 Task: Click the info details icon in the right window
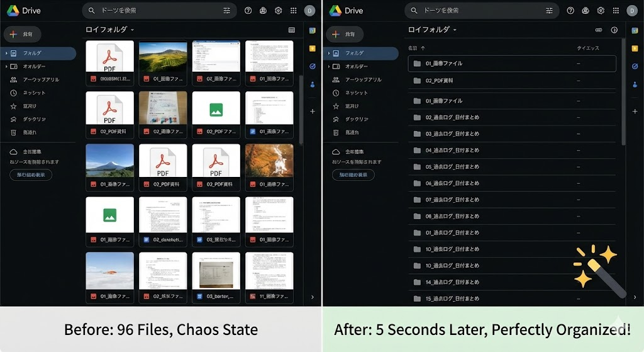point(614,30)
